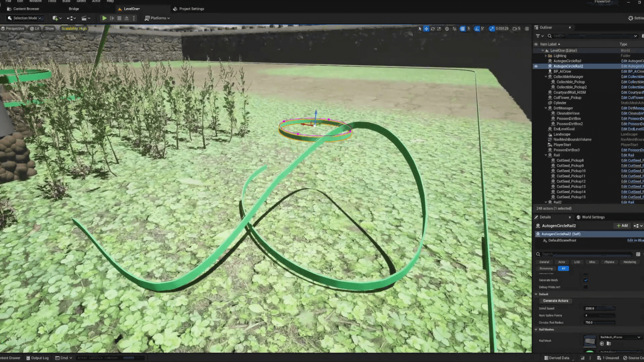Click the Grind Speed value slider field
644x362 pixels.
(x=599, y=308)
